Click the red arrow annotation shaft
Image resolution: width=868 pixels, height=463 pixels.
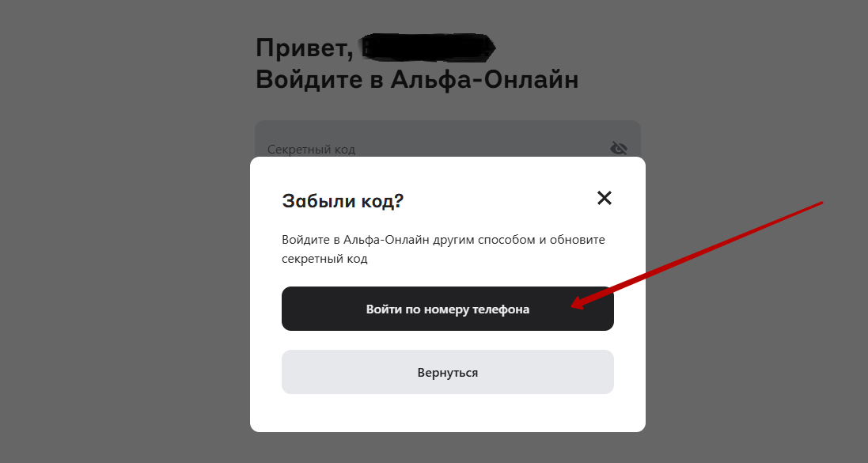703,253
